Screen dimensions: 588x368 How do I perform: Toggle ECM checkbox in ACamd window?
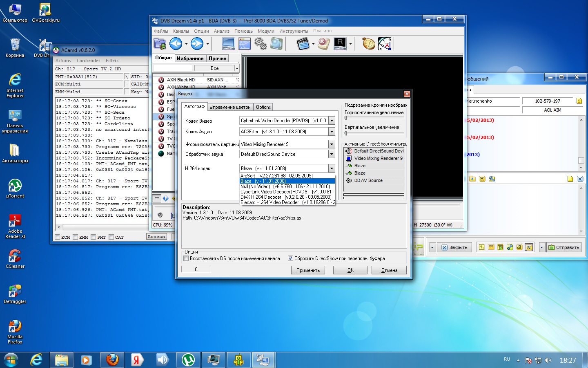[58, 237]
